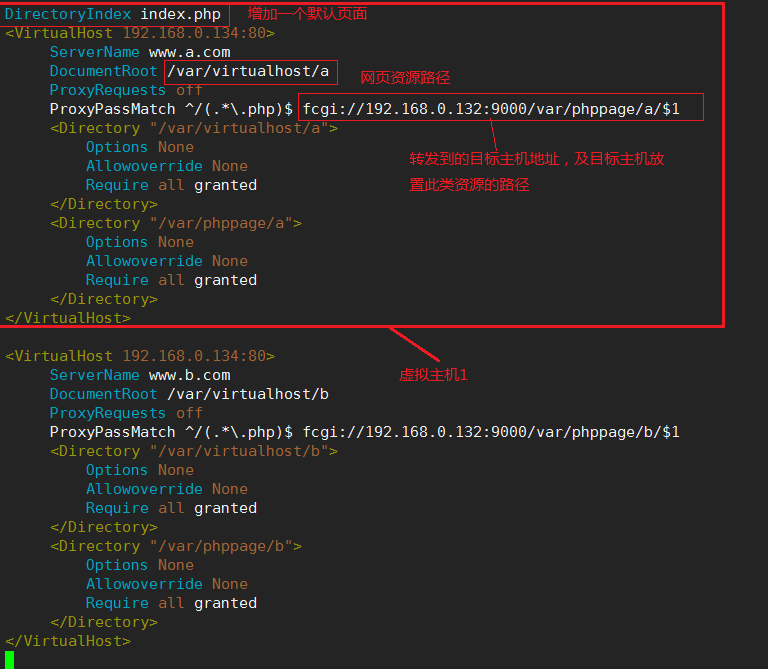Click the first closing </VirtualHost> tag
768x669 pixels.
point(68,318)
